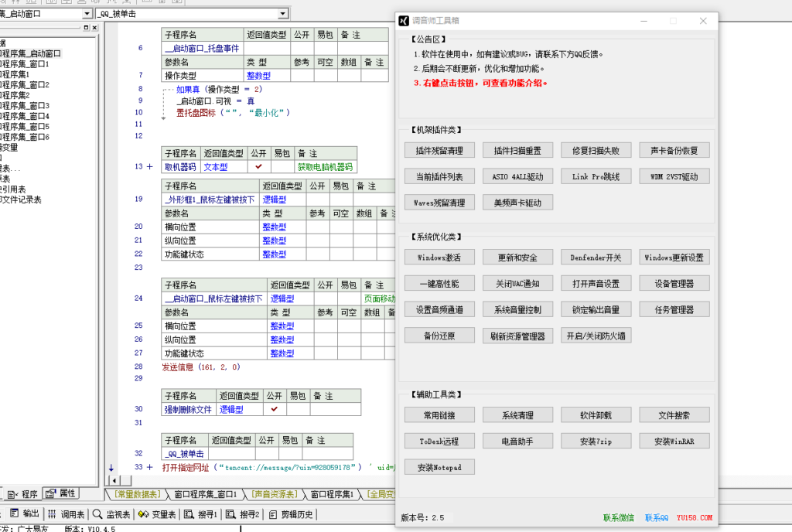Open the YU158.COM link
The width and height of the screenshot is (792, 532).
[x=695, y=518]
